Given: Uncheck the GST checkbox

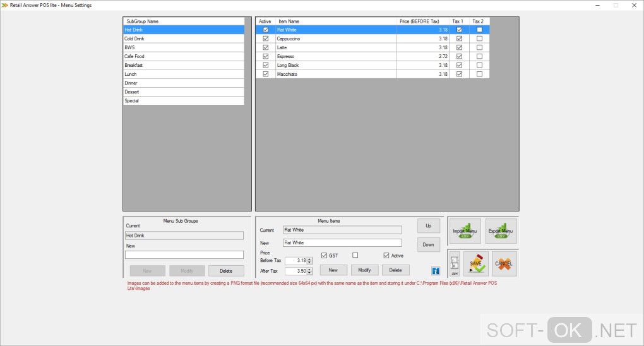Looking at the screenshot, I should 324,256.
